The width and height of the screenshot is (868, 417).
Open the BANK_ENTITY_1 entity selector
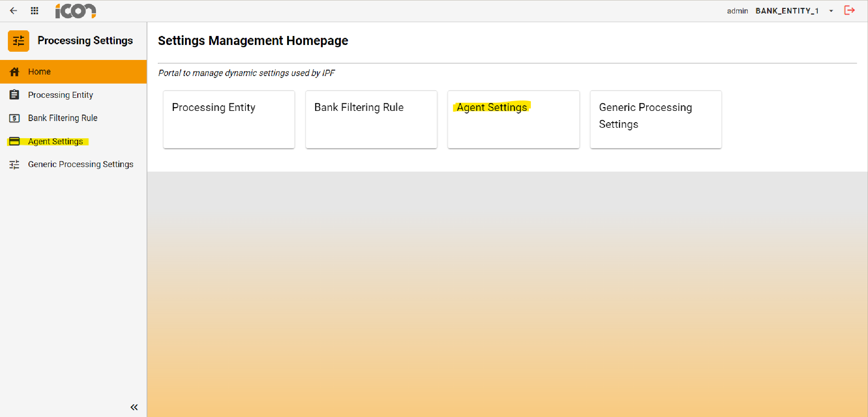click(x=787, y=11)
